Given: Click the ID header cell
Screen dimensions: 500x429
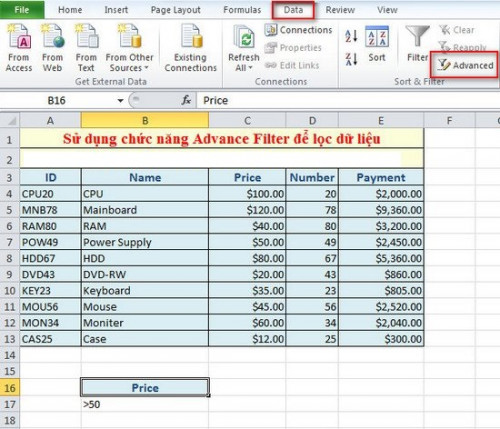Looking at the screenshot, I should (x=50, y=177).
